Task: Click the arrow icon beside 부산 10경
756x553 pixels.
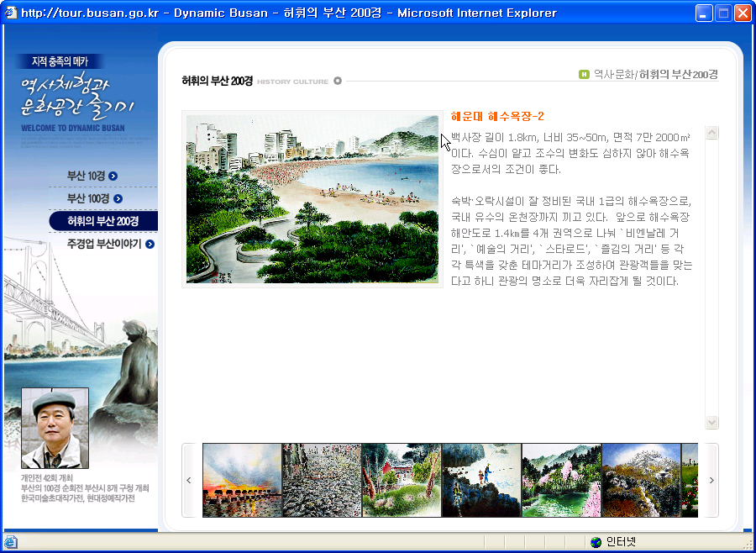Action: [113, 176]
